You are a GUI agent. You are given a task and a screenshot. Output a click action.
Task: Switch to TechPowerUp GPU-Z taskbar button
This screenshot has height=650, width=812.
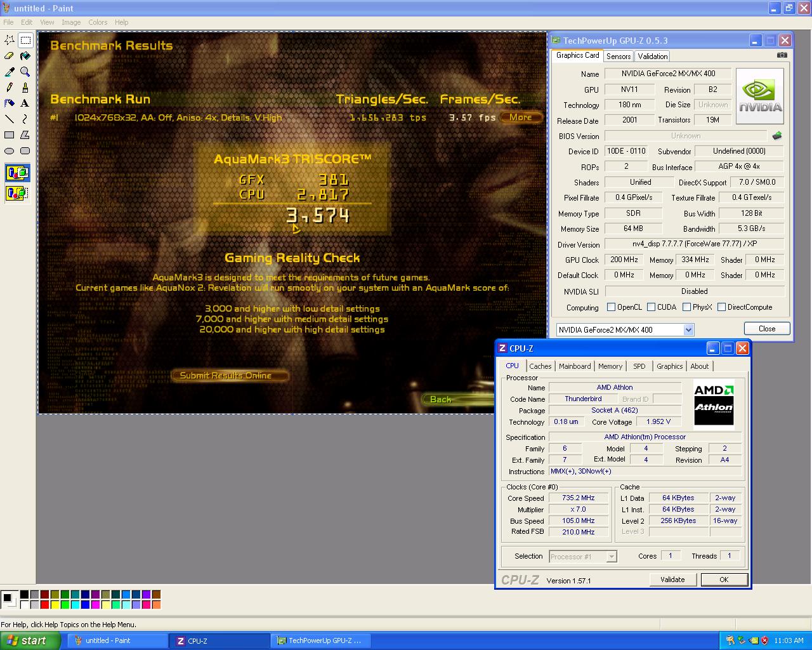(322, 641)
